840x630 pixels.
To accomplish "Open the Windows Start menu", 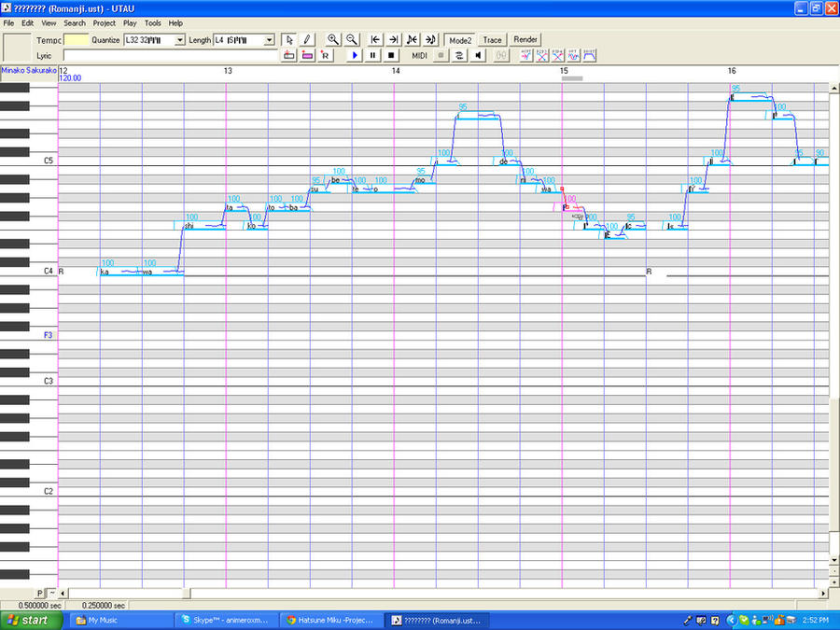I will (32, 621).
